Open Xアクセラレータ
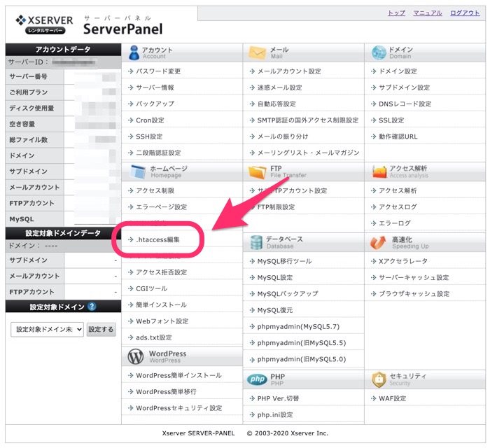The height and width of the screenshot is (448, 490). (x=402, y=261)
